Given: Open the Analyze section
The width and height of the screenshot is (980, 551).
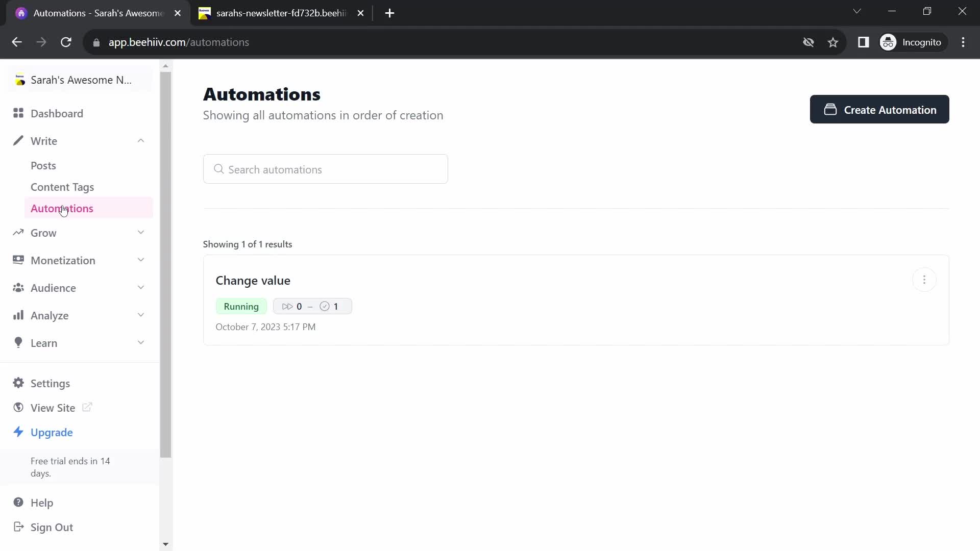Looking at the screenshot, I should click(x=49, y=315).
